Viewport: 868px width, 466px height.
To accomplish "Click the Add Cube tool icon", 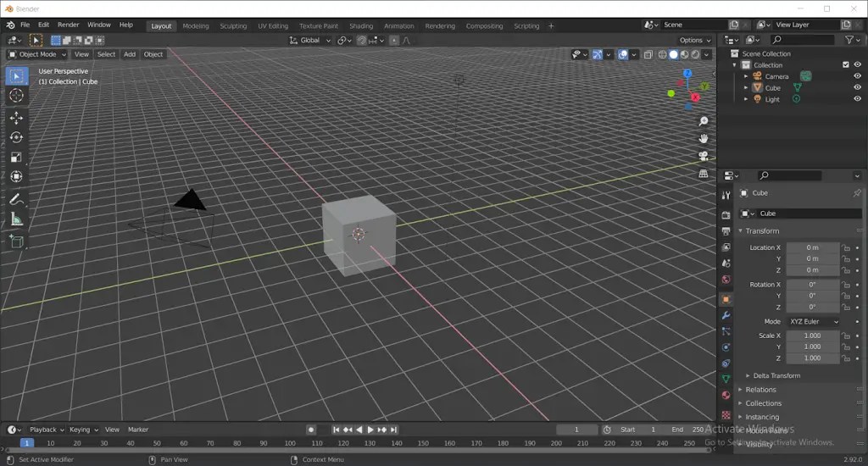I will pos(16,241).
